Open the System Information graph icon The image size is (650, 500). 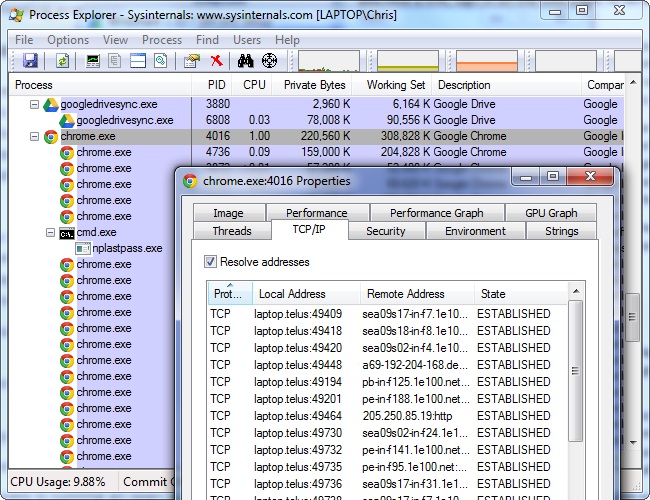coord(93,62)
